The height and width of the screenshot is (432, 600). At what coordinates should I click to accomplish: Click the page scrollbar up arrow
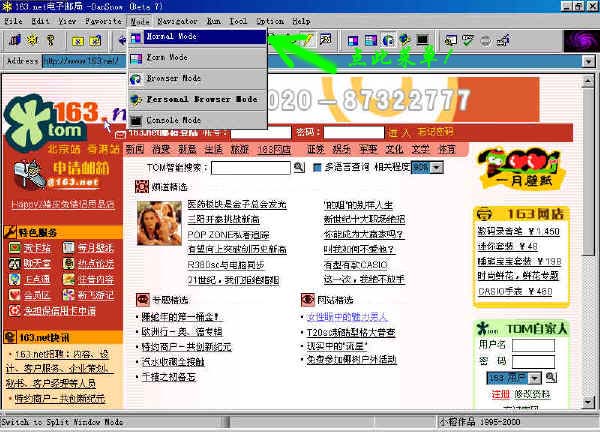588,81
